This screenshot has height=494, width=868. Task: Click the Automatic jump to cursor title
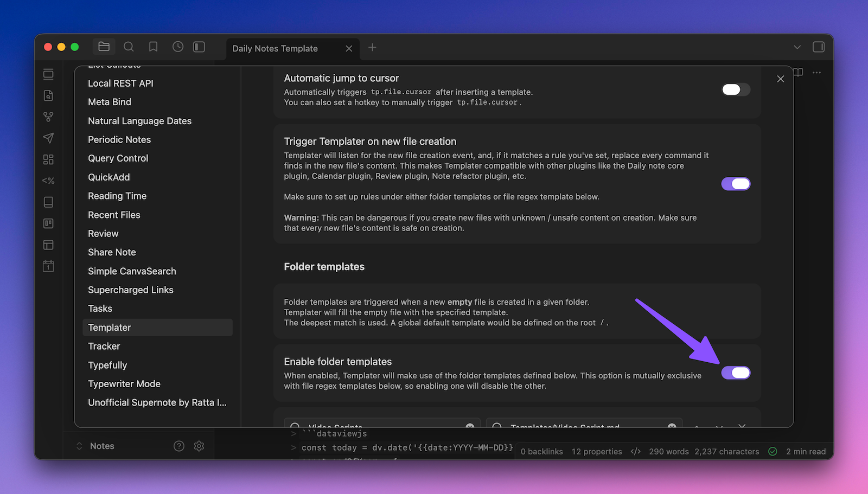[x=342, y=78]
